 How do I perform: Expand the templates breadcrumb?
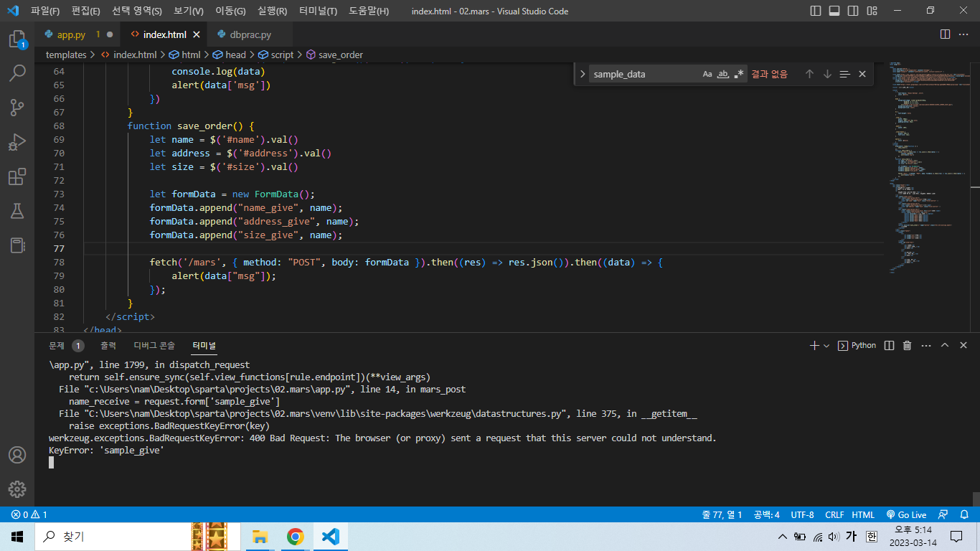coord(66,55)
